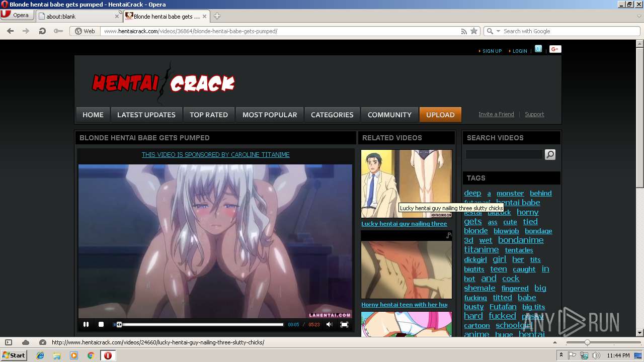Click the SIGN UP link

[492, 51]
